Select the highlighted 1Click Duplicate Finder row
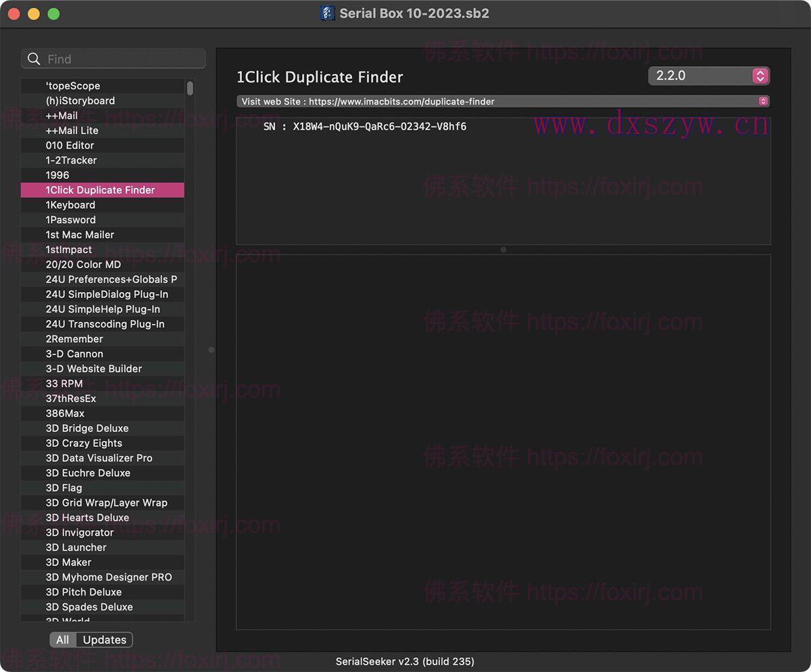This screenshot has height=672, width=811. (x=102, y=190)
